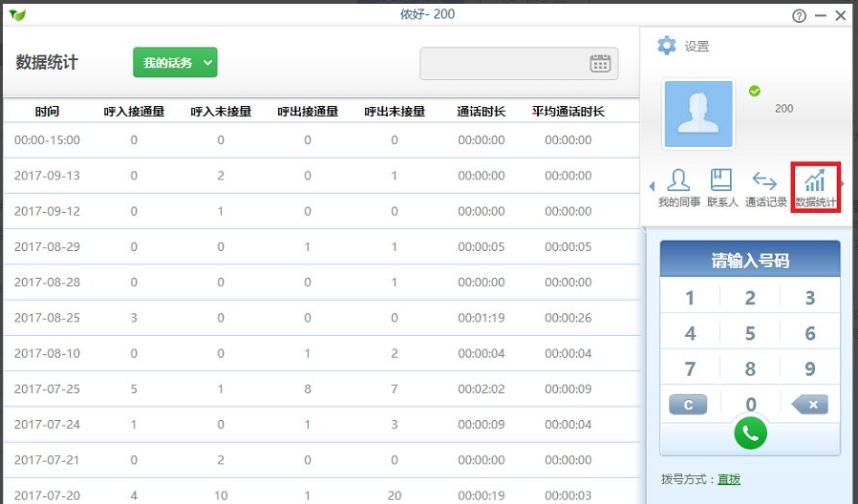
Task: Click the 我的同事 colleagues icon
Action: tap(678, 187)
